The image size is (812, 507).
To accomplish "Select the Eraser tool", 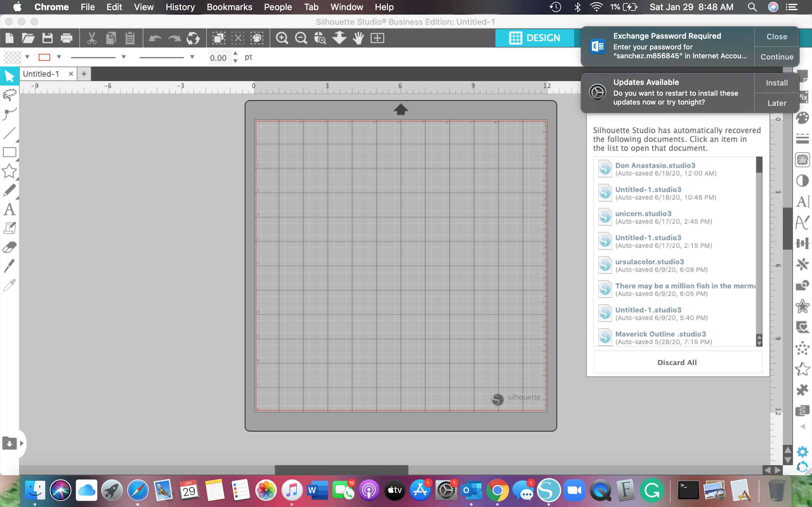I will [10, 247].
